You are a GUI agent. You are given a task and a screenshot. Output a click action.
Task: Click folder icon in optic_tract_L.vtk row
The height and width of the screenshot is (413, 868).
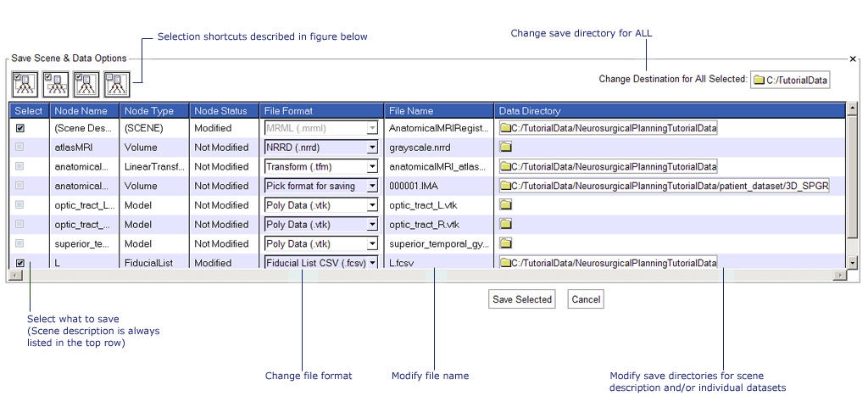[506, 205]
